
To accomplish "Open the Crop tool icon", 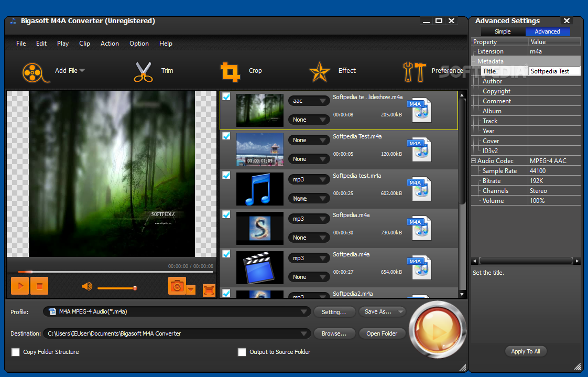I will pyautogui.click(x=230, y=72).
